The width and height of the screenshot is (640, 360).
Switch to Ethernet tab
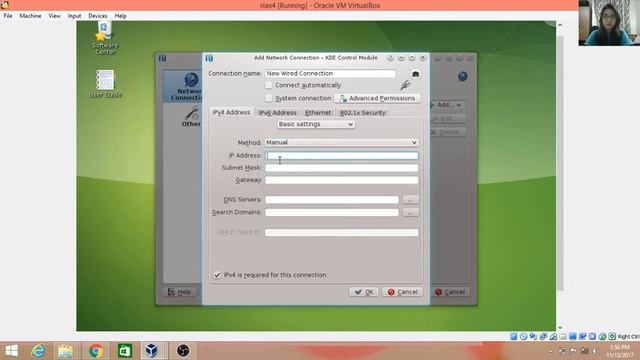click(x=318, y=113)
